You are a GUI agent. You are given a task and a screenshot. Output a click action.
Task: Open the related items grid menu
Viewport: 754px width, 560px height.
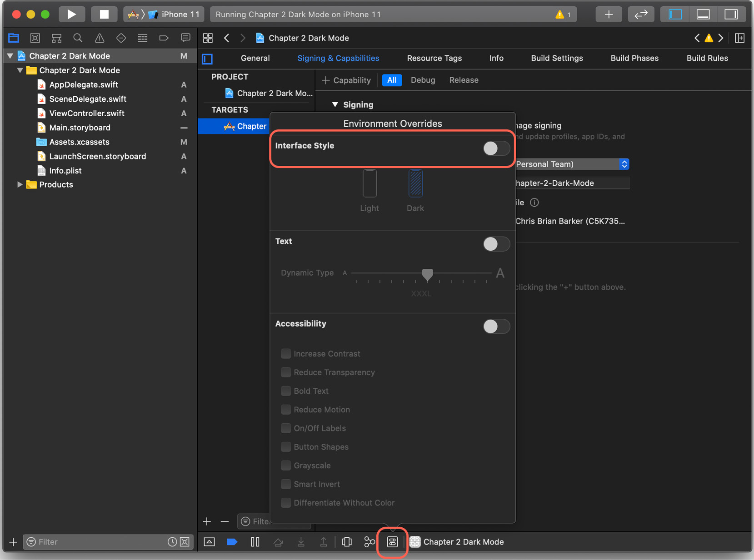pyautogui.click(x=208, y=38)
